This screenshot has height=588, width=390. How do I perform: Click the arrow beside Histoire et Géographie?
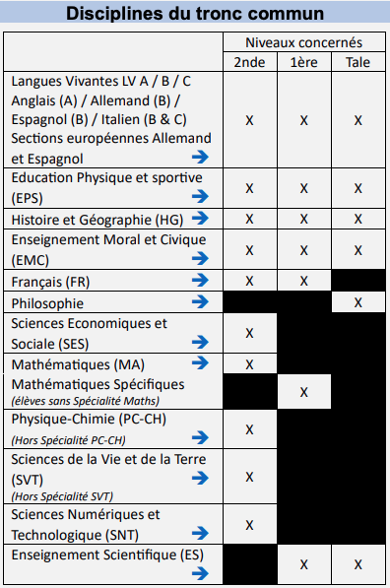tap(200, 218)
